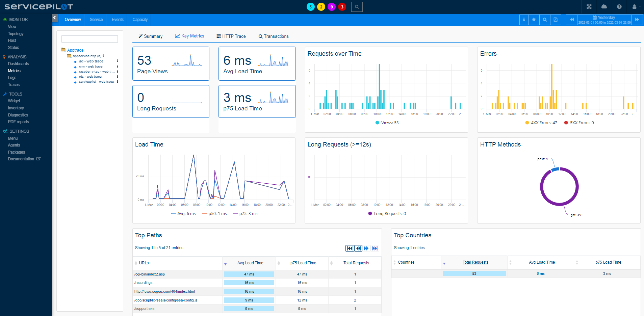Image resolution: width=644 pixels, height=316 pixels.
Task: Open the Capacity tab in blue bar
Action: tap(140, 20)
